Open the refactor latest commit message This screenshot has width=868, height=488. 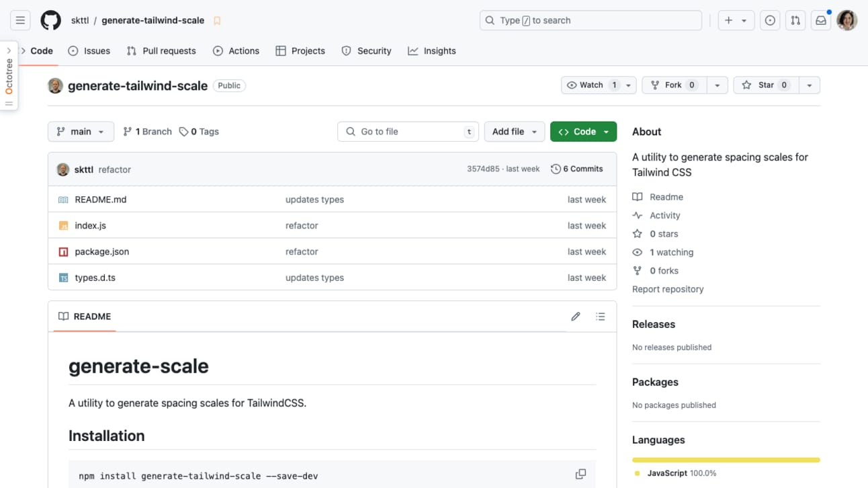(x=114, y=169)
